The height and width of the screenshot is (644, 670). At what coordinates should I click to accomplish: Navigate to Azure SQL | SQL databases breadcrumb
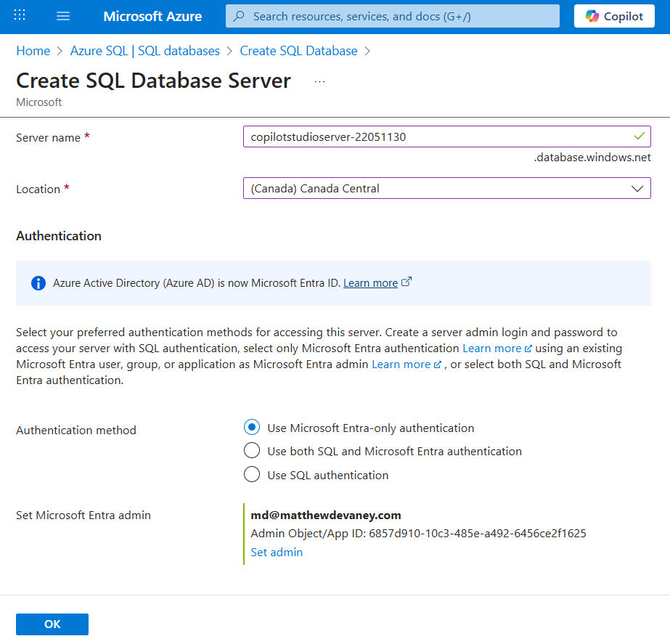[144, 51]
